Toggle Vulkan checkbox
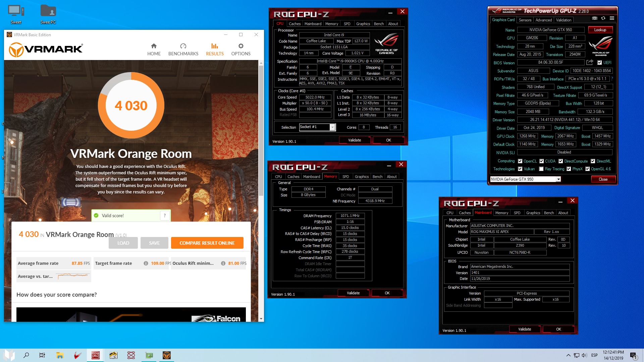Image resolution: width=644 pixels, height=362 pixels. click(520, 169)
